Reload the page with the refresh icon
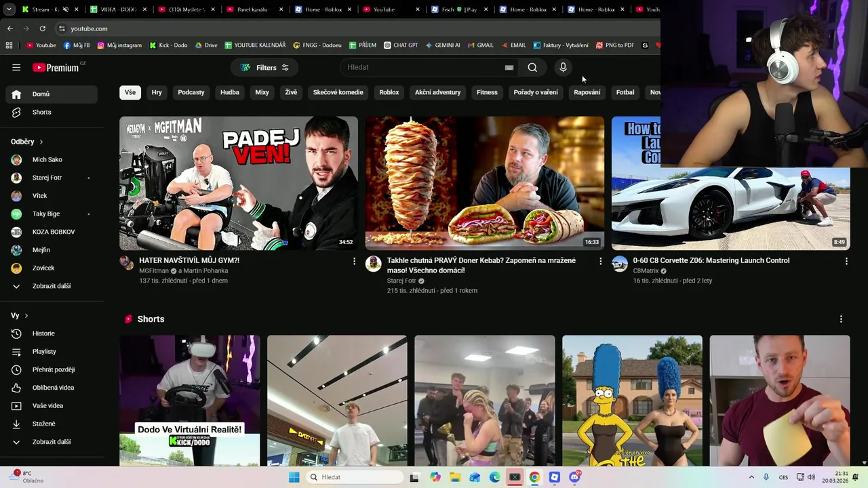Screen dimensions: 868x488 [42, 28]
